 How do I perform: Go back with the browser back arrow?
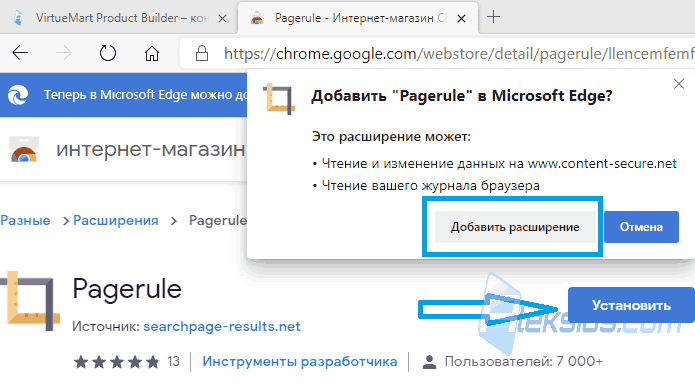(x=20, y=53)
